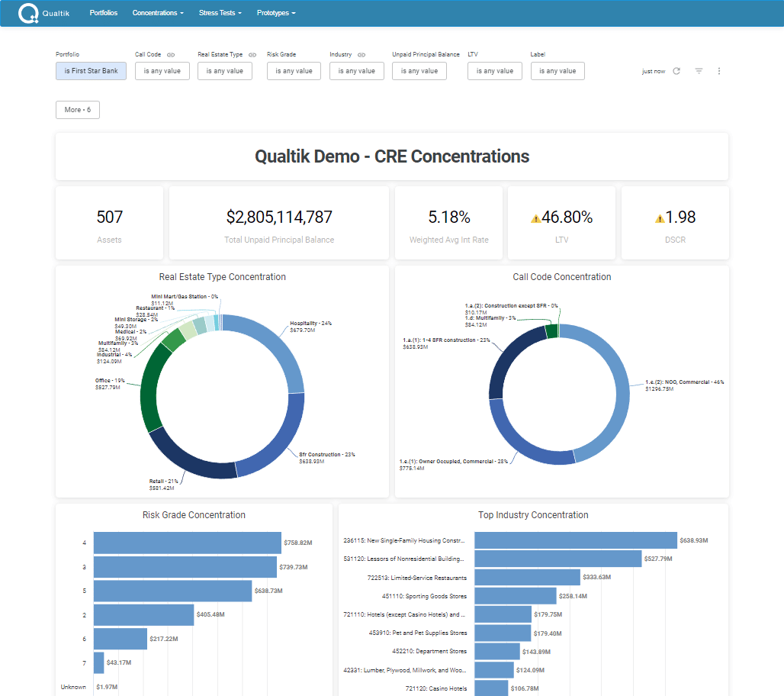The image size is (784, 696).
Task: Click the Risk Grade 4 bar showing $758.82M
Action: tap(187, 542)
